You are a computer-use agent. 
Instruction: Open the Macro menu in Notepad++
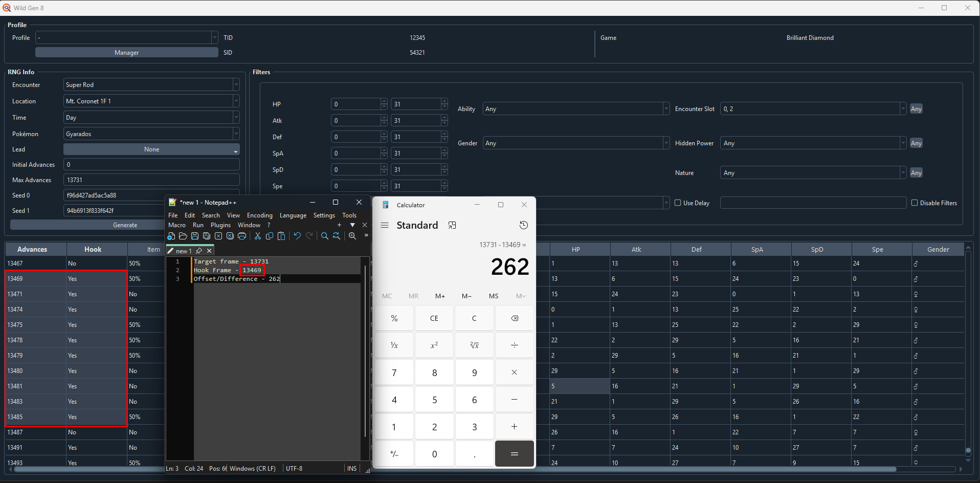(x=177, y=225)
